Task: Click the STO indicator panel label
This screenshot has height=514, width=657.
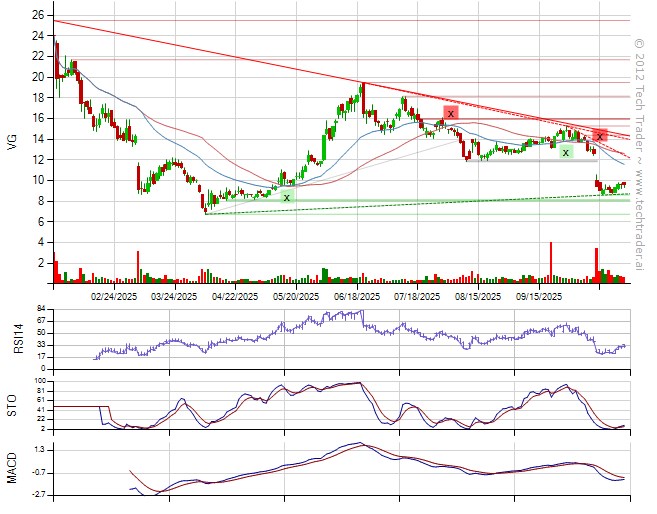Action: tap(11, 404)
